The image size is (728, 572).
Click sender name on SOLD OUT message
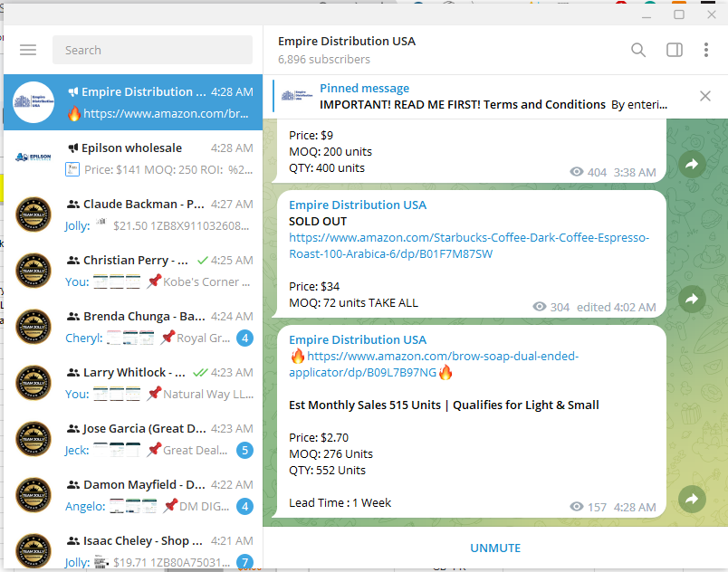tap(358, 205)
